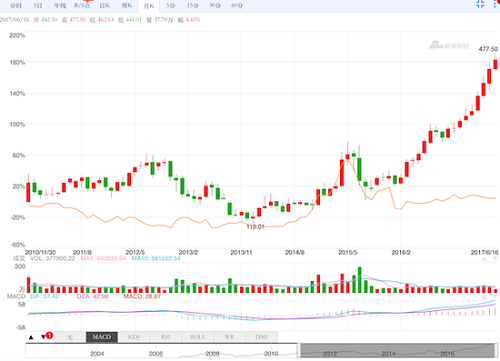Click the down triangle with red badge
Viewport: 500px width, 361px height.
coord(44,337)
